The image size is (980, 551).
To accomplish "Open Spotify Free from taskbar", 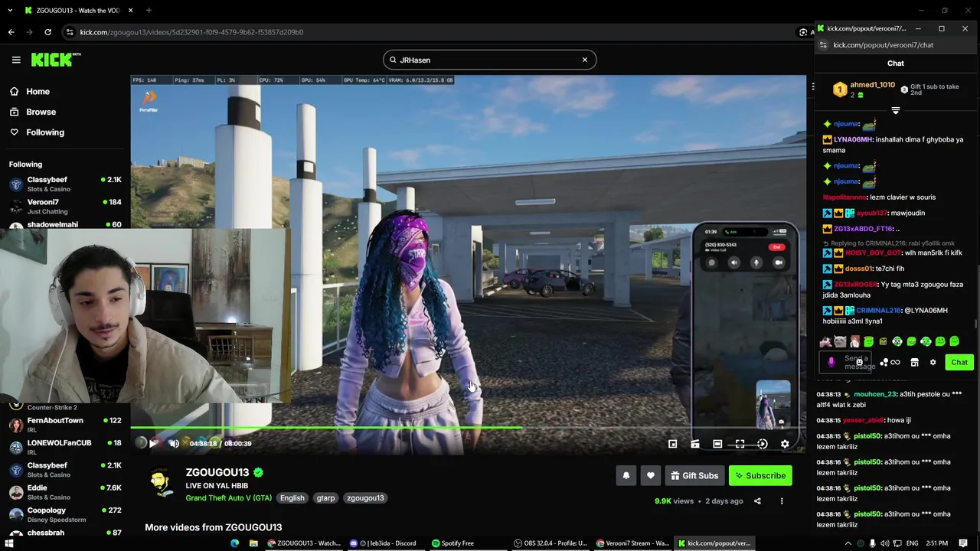I will (x=453, y=543).
